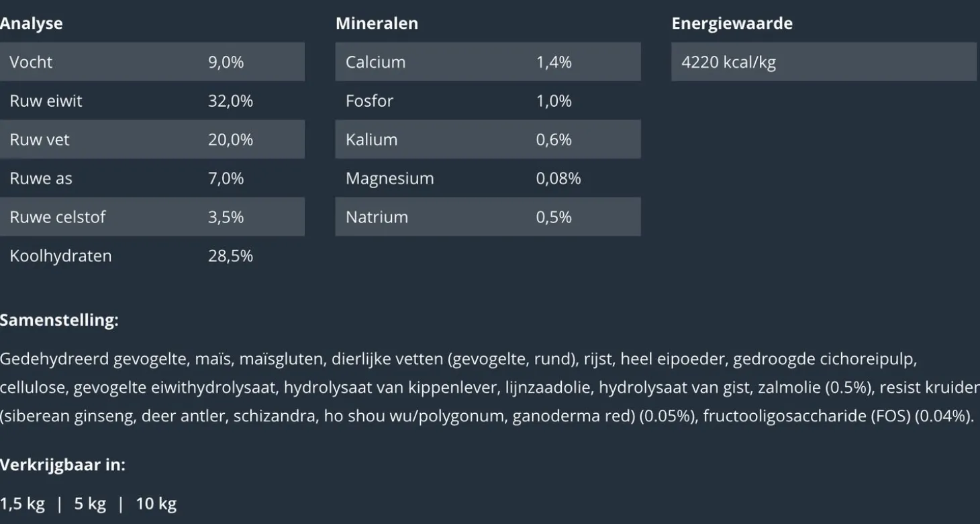The height and width of the screenshot is (524, 980).
Task: Pick the 10 kg size option
Action: (x=156, y=504)
